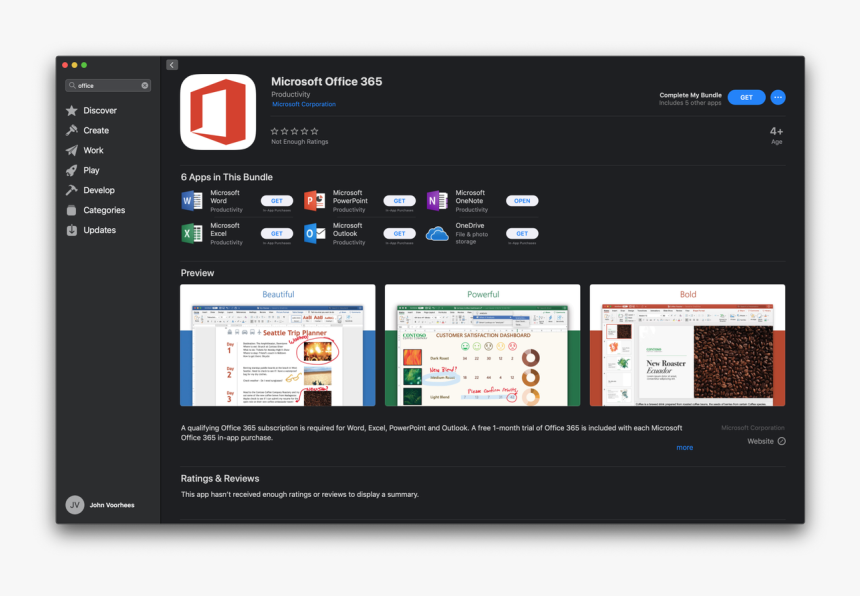Viewport: 860px width, 596px height.
Task: Select Play in the sidebar
Action: 91,171
